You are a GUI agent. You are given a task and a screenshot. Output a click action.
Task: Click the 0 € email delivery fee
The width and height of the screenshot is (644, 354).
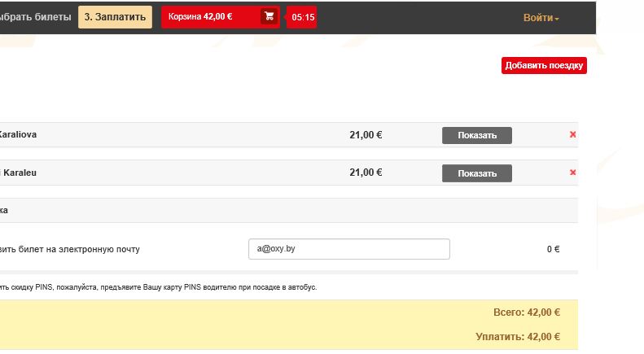[553, 249]
